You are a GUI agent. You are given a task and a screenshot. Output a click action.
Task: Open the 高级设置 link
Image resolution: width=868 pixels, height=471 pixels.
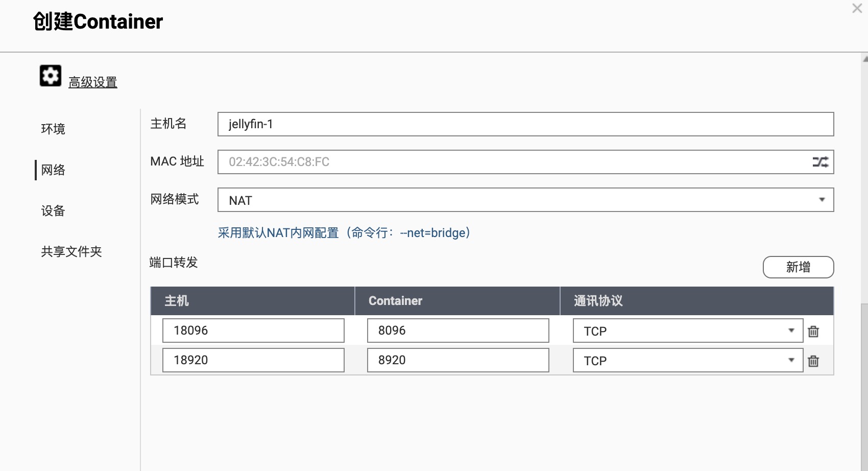[93, 82]
